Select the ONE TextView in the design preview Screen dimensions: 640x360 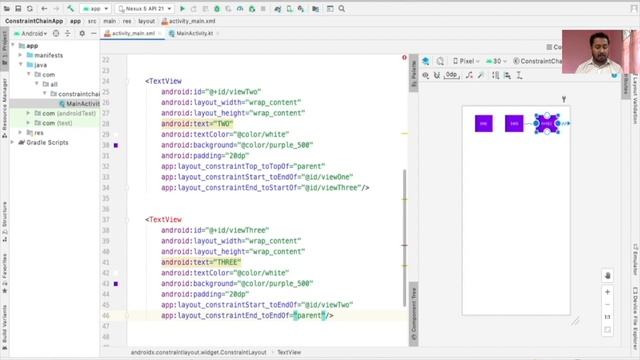pyautogui.click(x=484, y=123)
